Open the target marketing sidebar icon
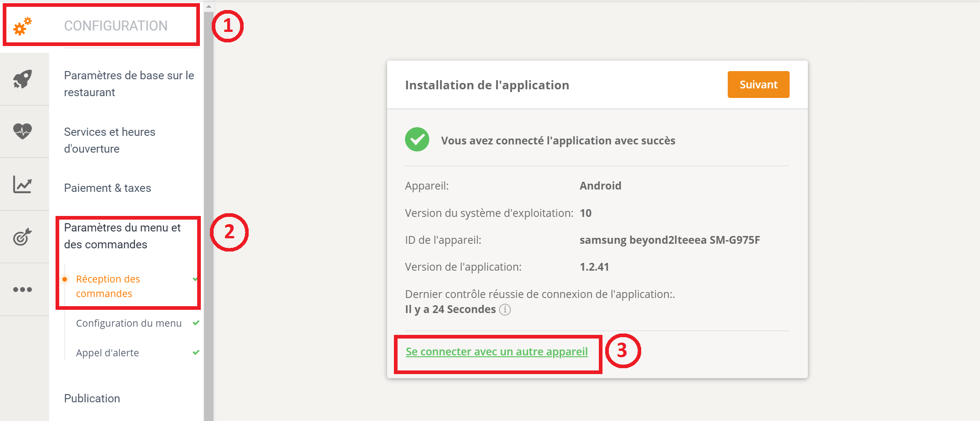This screenshot has height=421, width=980. pyautogui.click(x=22, y=236)
